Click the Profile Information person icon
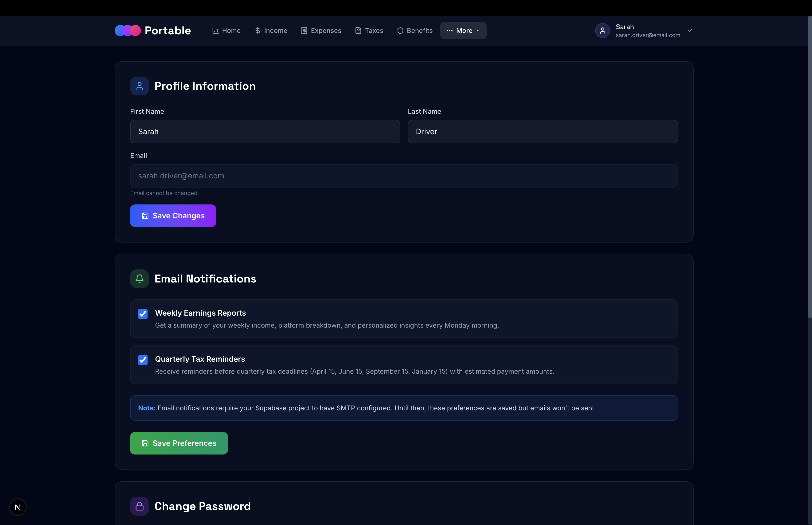This screenshot has height=525, width=812. point(139,86)
